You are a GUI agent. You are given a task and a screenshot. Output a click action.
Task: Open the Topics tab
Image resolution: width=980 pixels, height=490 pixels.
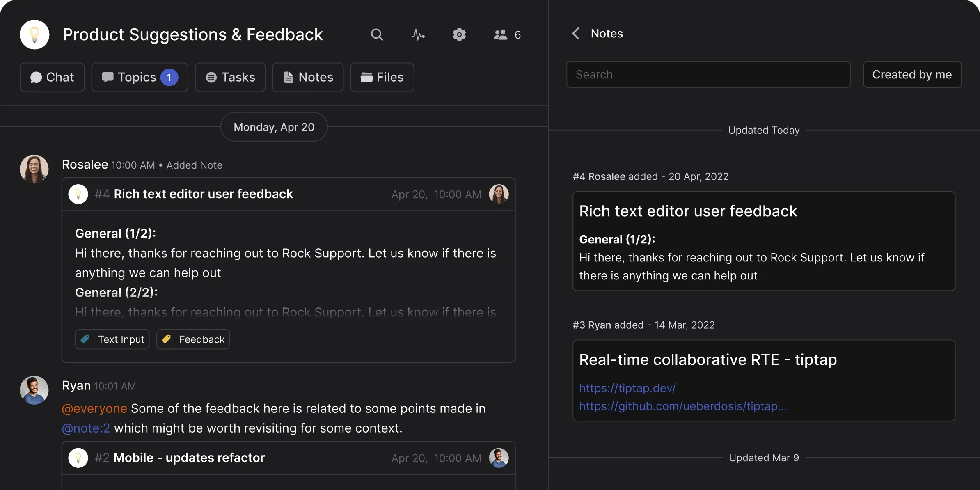(x=140, y=77)
